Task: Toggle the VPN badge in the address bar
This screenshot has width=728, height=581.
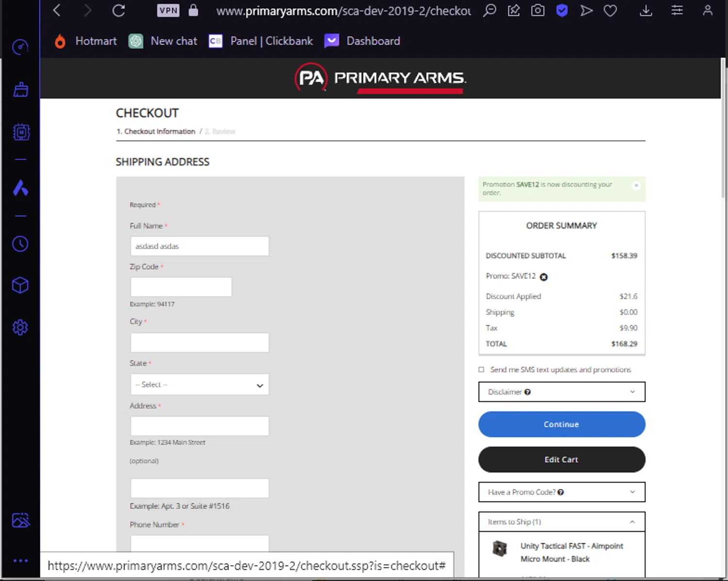Action: click(x=168, y=10)
